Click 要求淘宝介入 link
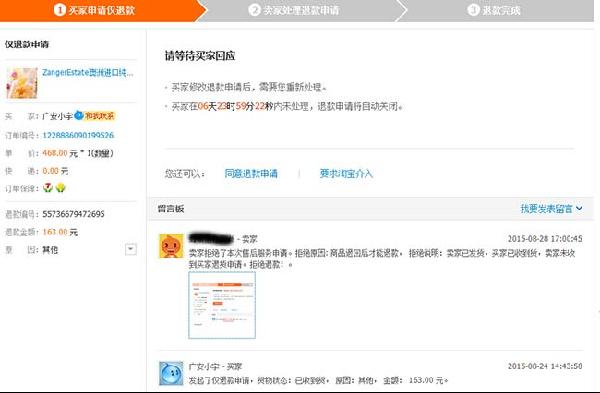Screen dimensions: 600x393 pos(346,174)
